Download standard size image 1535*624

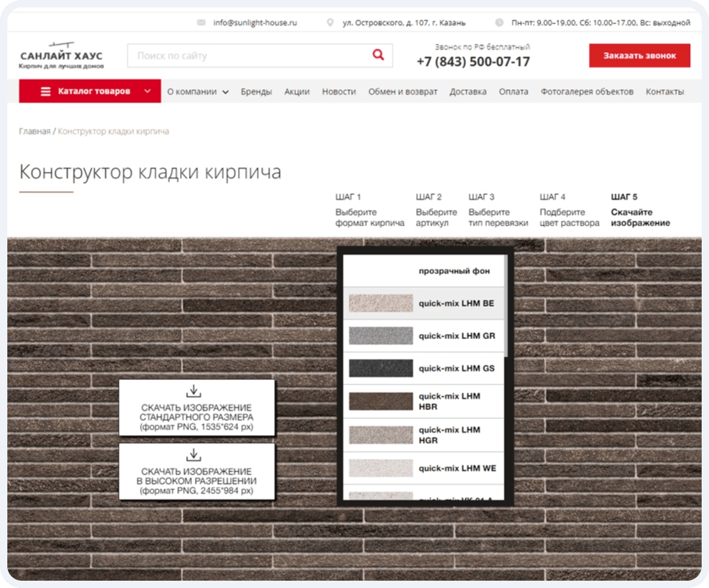coord(197,408)
